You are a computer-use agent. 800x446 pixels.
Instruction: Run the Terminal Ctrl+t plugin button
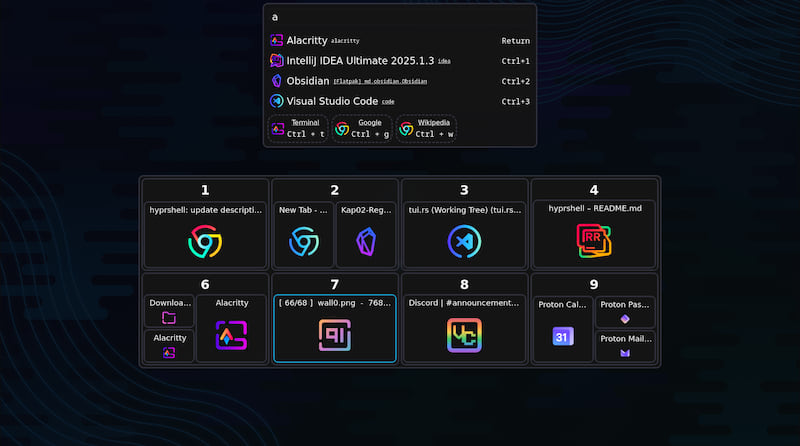pyautogui.click(x=298, y=129)
